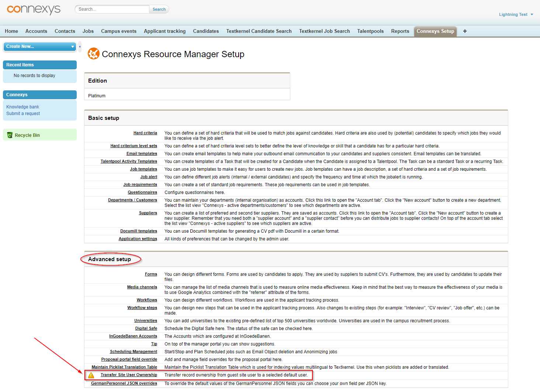Switch to the Candidates tab
540x392 pixels.
tap(206, 31)
